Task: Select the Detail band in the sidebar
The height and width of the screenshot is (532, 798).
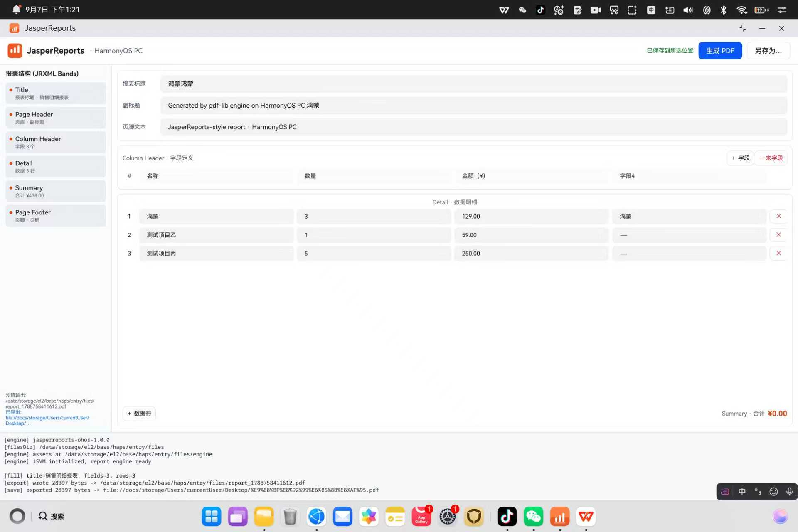Action: [x=56, y=167]
